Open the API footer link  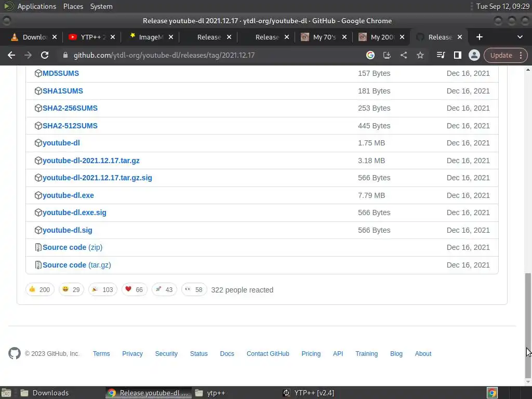point(338,353)
